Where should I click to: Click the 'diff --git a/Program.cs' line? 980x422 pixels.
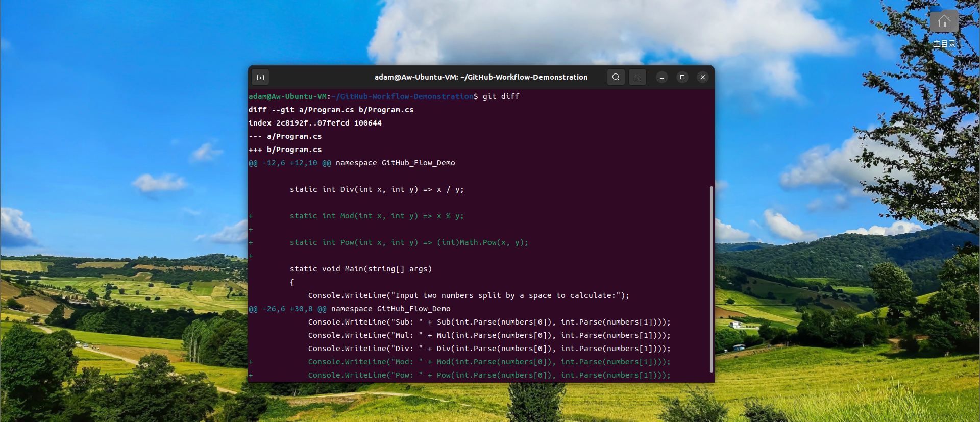tap(331, 110)
